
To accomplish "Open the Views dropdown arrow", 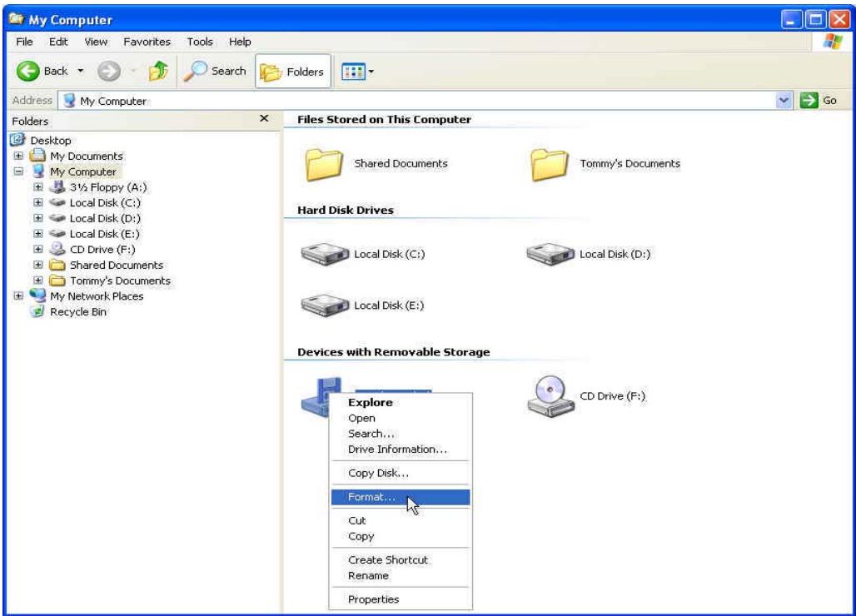I will (371, 72).
